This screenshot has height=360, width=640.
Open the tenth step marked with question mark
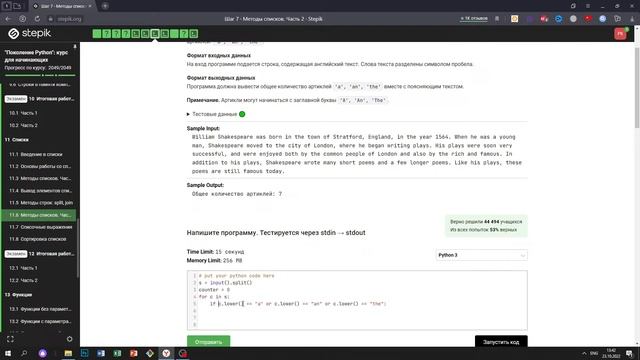tap(184, 33)
